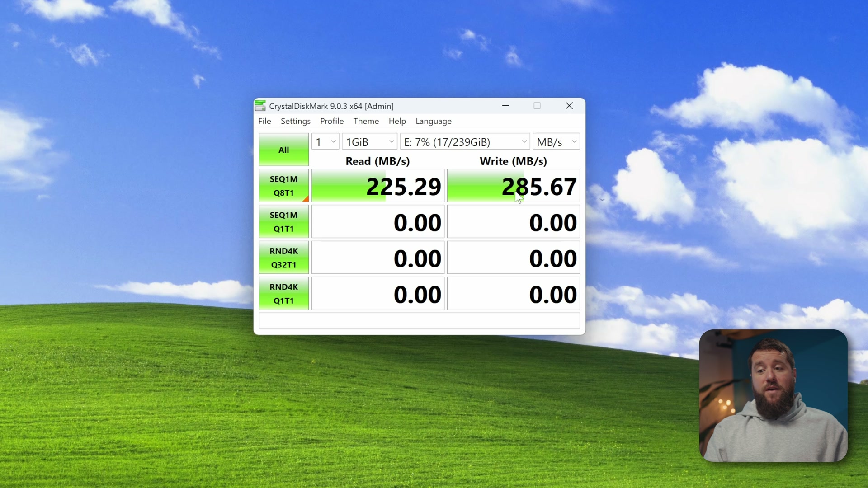Click the empty comment field at bottom
This screenshot has width=868, height=488.
[420, 321]
